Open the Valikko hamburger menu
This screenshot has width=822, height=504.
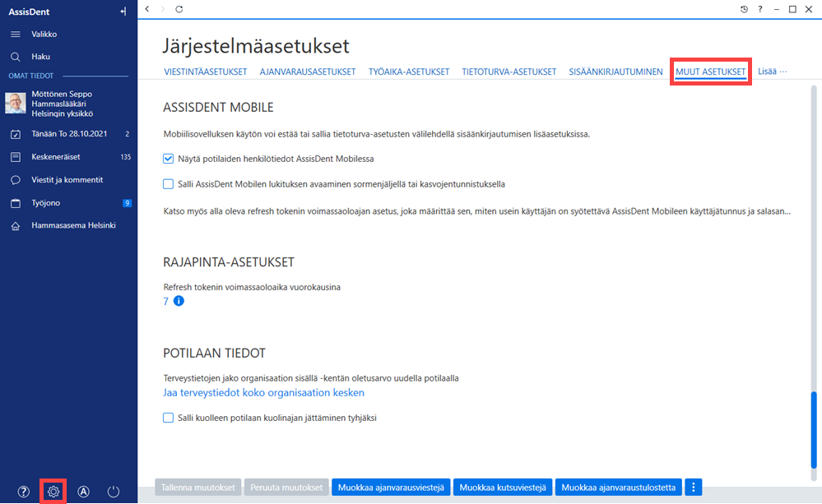click(16, 34)
